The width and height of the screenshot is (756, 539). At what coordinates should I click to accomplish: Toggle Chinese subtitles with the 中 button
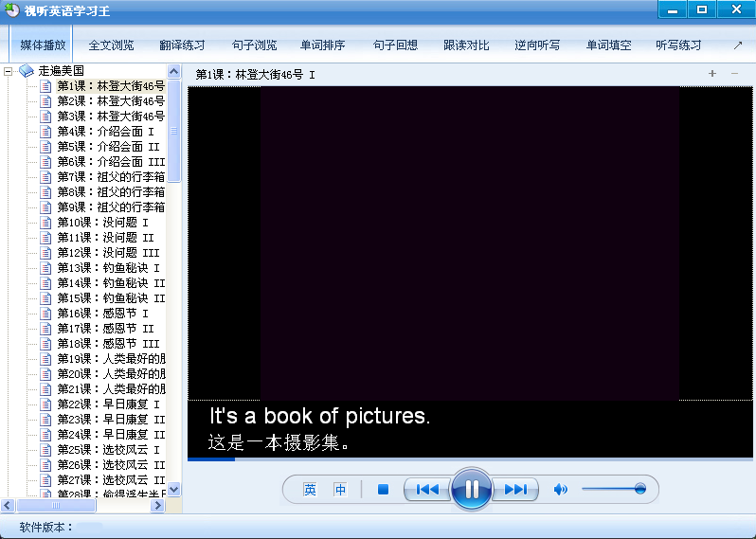tap(340, 490)
